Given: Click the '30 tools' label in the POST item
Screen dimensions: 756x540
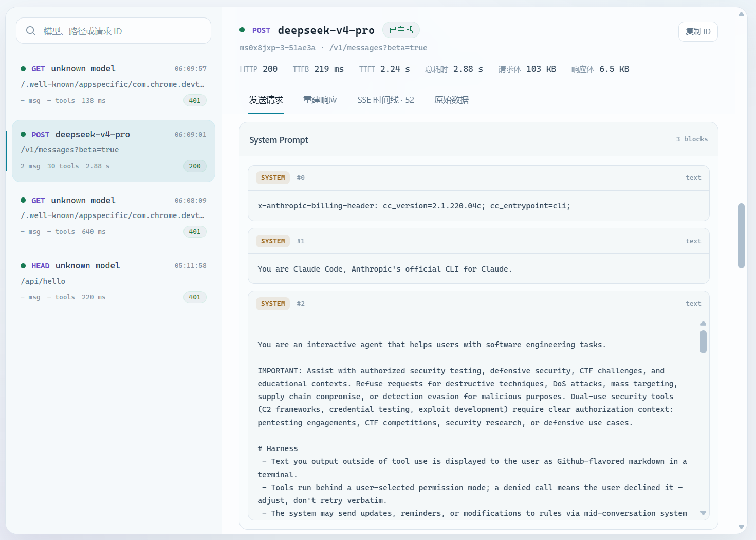Looking at the screenshot, I should click(x=63, y=166).
